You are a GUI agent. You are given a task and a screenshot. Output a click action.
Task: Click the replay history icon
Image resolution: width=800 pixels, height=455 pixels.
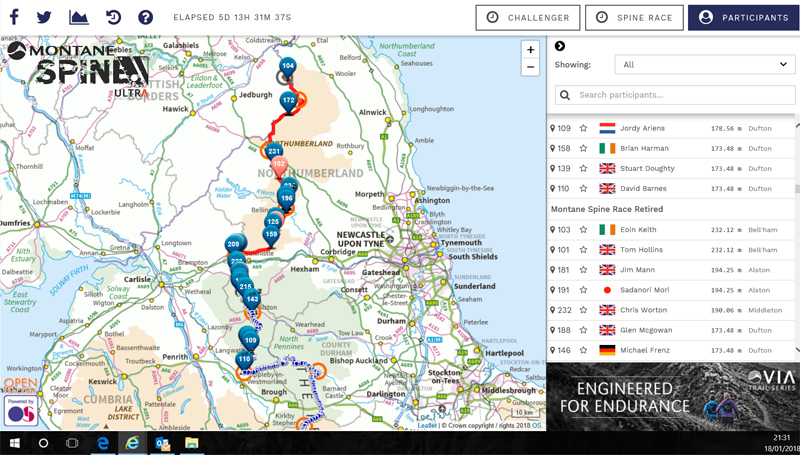(x=113, y=17)
